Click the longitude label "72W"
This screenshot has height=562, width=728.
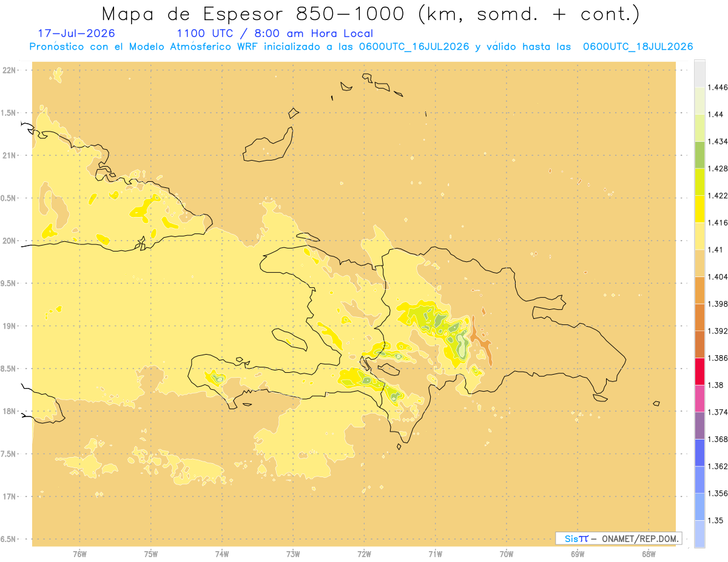[365, 554]
